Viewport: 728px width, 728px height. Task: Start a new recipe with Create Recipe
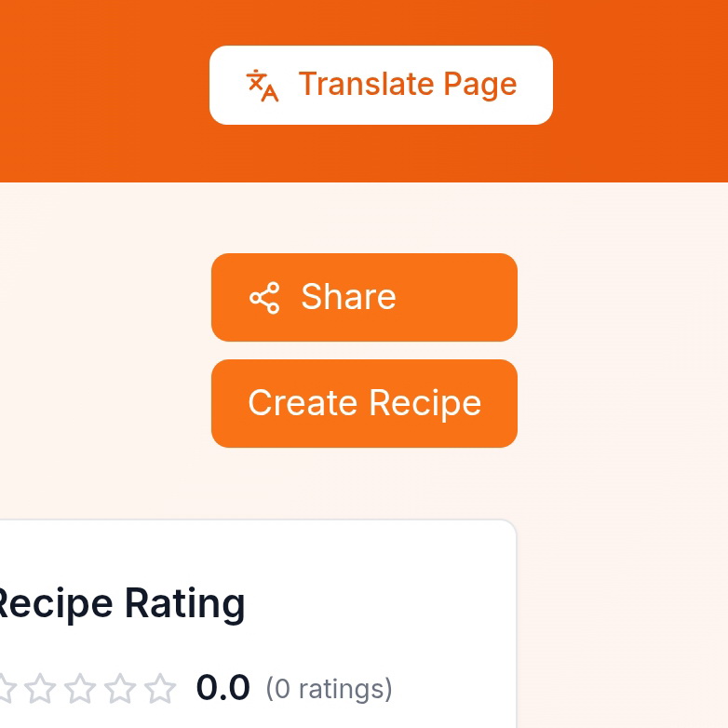364,403
